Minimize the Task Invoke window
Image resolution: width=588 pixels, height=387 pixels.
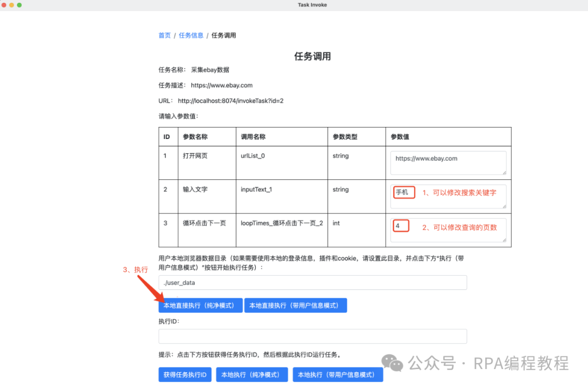(11, 5)
